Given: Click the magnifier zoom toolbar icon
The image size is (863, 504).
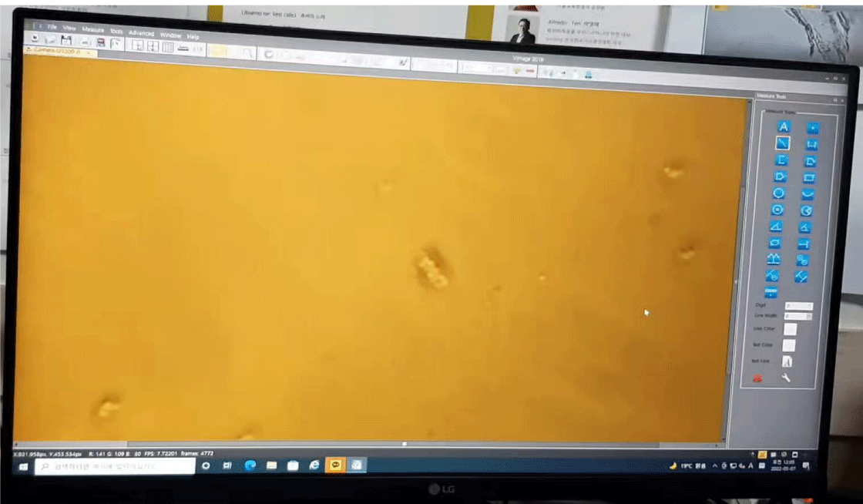Looking at the screenshot, I should click(x=248, y=53).
